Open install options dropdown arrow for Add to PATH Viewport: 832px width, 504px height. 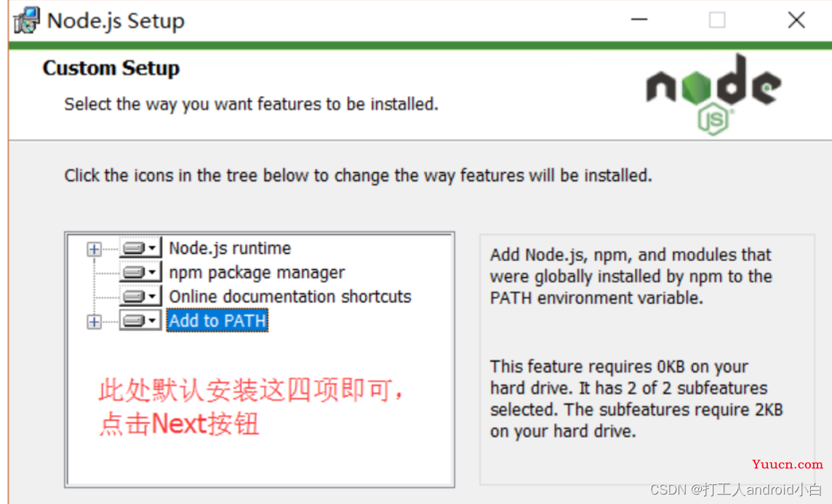point(152,321)
